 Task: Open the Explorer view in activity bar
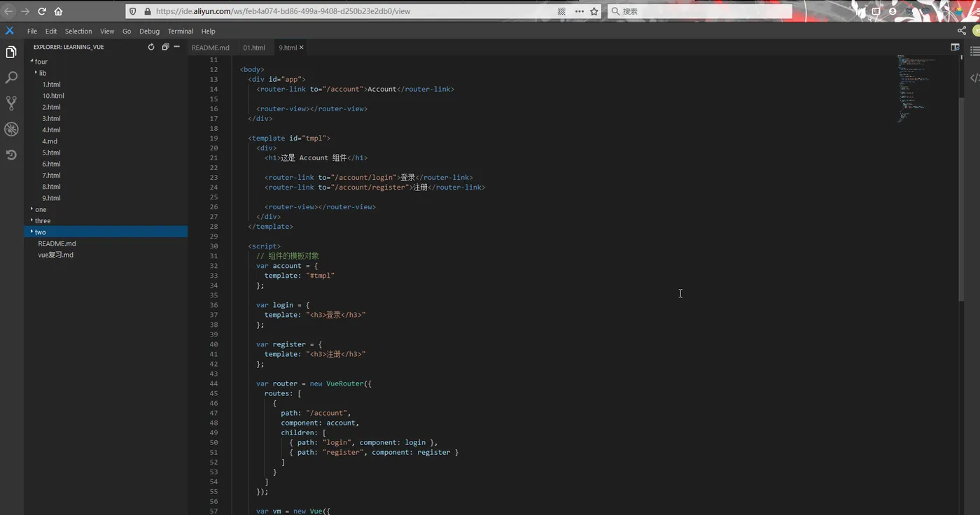(x=11, y=52)
